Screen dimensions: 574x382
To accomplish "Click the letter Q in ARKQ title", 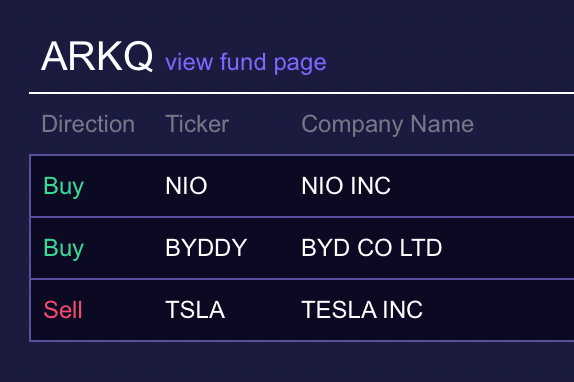I will [x=138, y=56].
